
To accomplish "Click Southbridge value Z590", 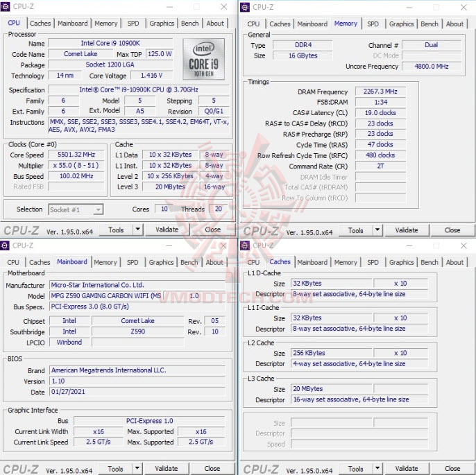I will coord(138,331).
